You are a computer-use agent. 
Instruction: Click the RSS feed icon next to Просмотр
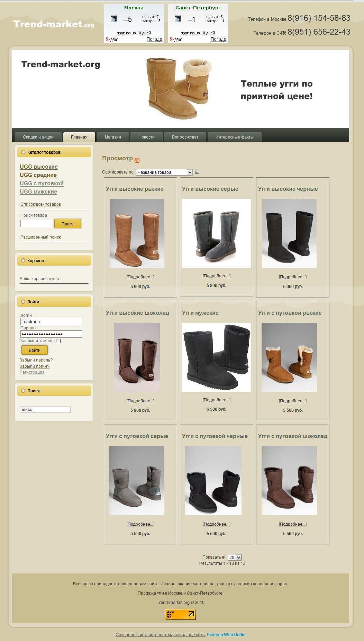point(137,160)
